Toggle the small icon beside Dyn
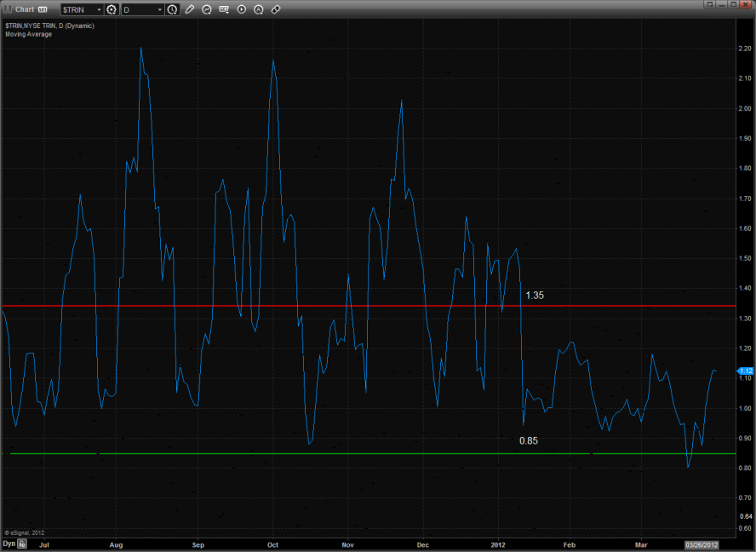The width and height of the screenshot is (756, 552). pos(22,543)
